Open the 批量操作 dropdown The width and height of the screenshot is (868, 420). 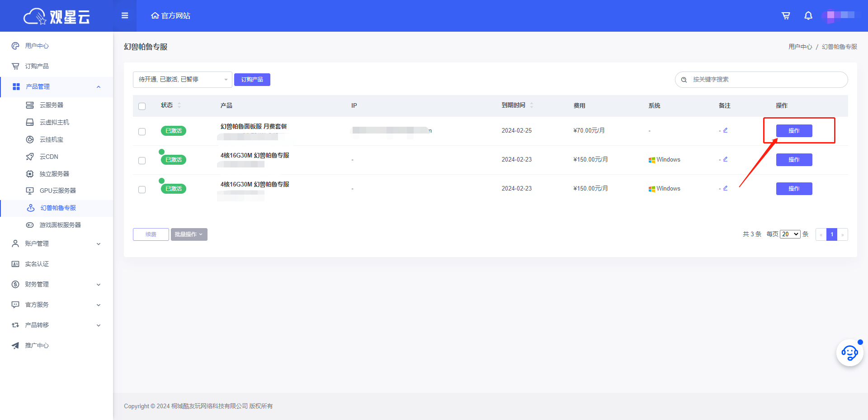tap(189, 234)
